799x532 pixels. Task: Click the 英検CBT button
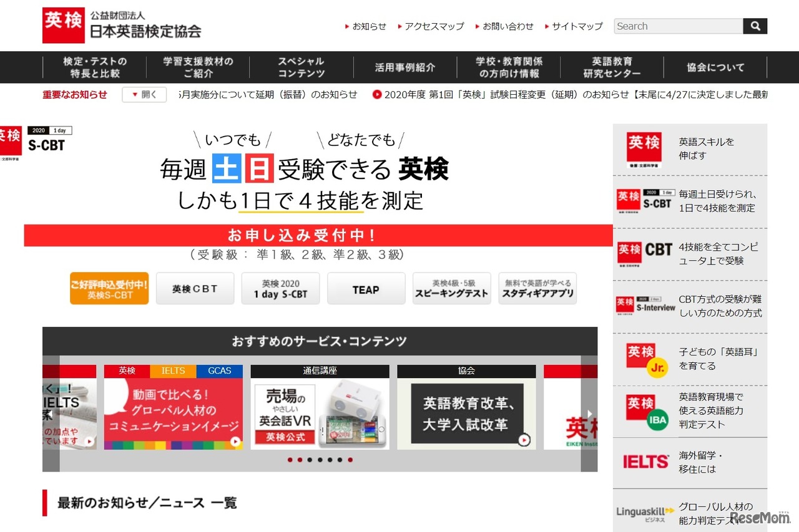click(195, 289)
